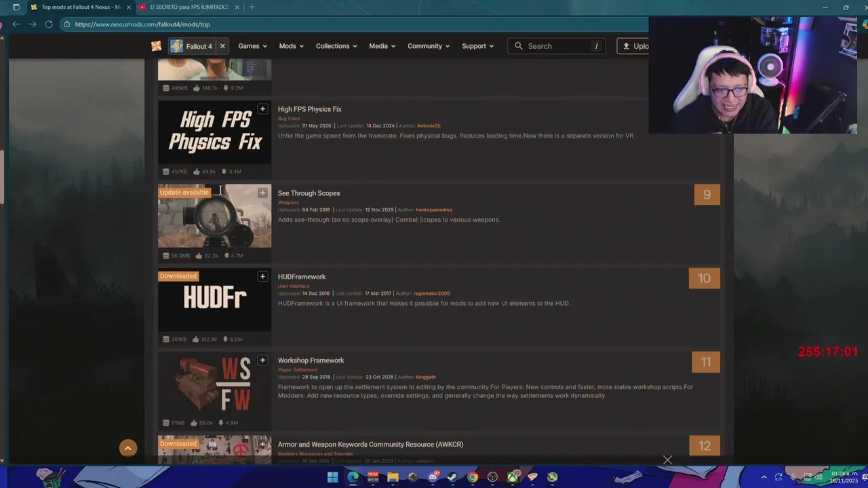Close the Top mods at Fallout 4 tab
Image resolution: width=868 pixels, height=488 pixels.
click(x=127, y=7)
